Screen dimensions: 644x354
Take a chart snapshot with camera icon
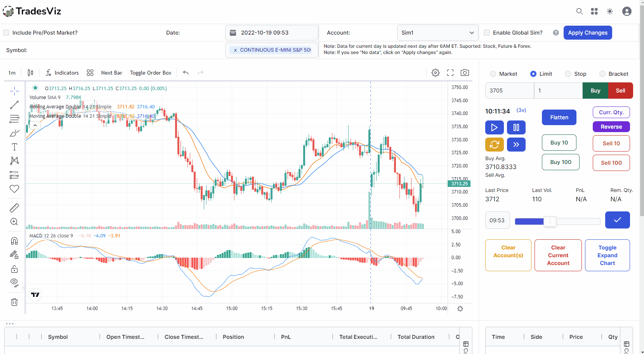tap(465, 73)
